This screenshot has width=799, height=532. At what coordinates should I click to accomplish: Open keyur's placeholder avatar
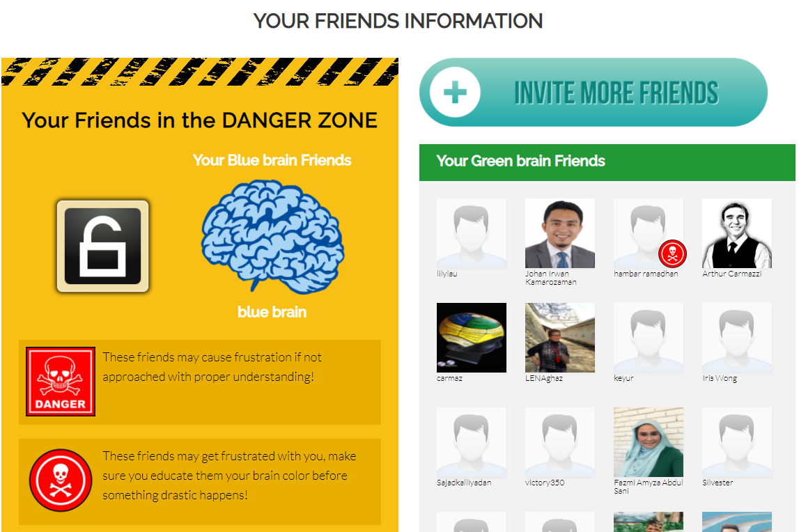648,338
